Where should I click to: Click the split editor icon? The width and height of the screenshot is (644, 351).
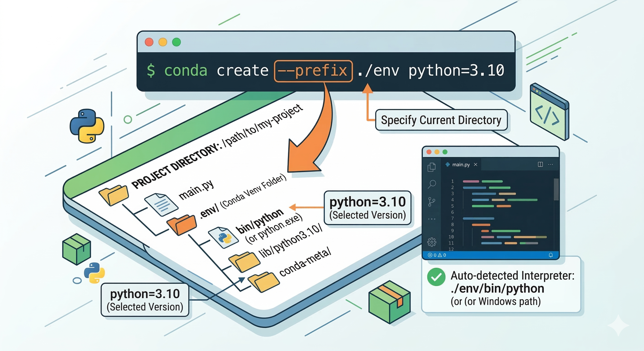tap(540, 164)
